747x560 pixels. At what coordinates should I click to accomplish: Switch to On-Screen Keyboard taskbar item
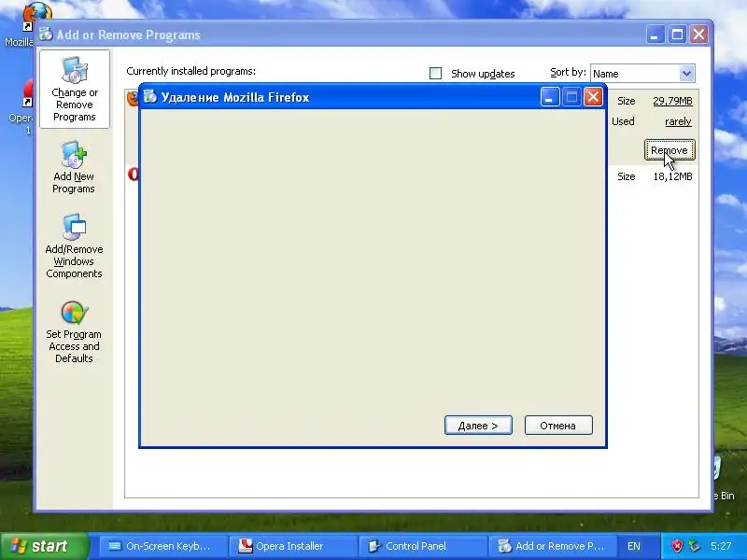162,546
